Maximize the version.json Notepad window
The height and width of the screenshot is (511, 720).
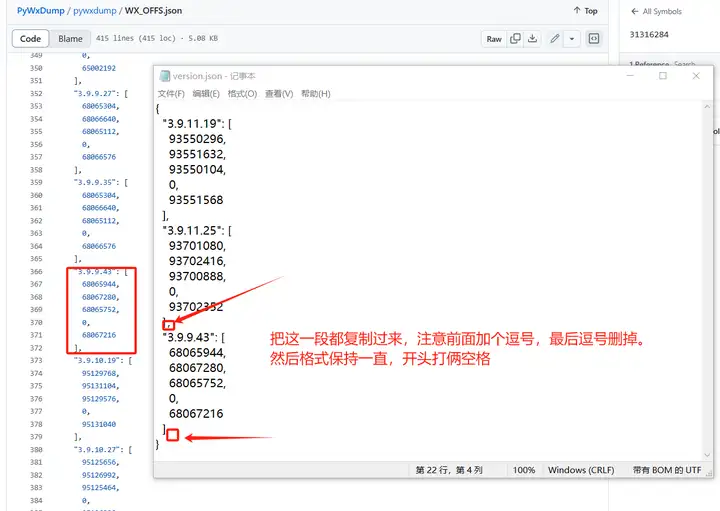point(663,75)
